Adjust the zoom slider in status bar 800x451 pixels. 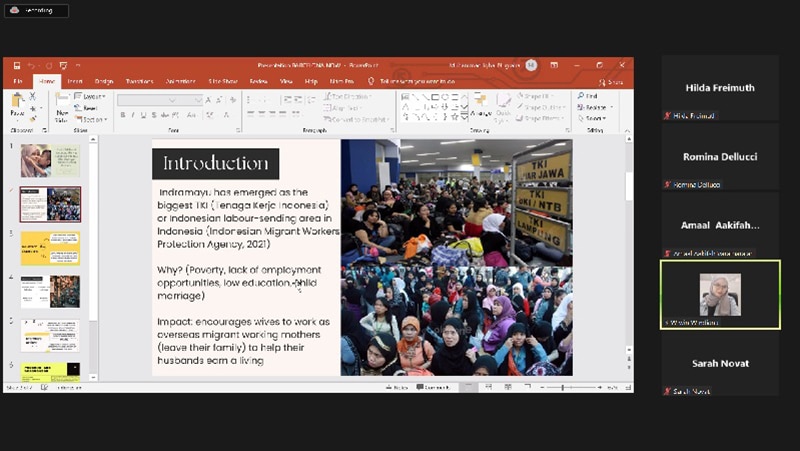[562, 387]
